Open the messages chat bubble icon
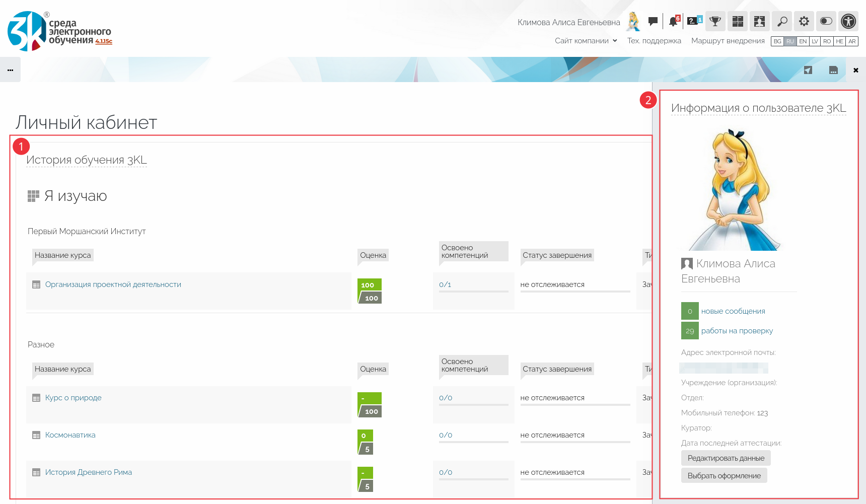 pos(653,21)
